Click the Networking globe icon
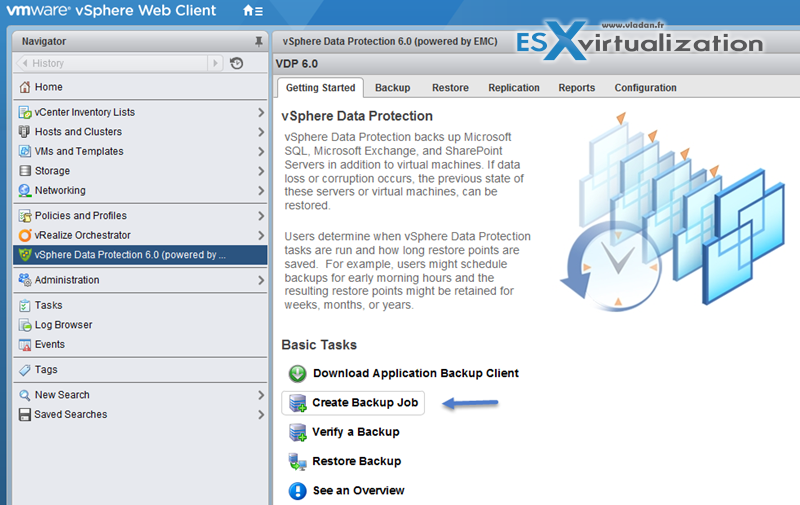Screen dimensions: 800x505 (24, 190)
